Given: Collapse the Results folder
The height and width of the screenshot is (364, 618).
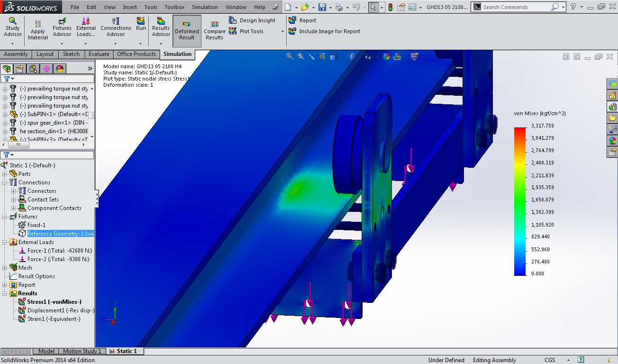Looking at the screenshot, I should coord(5,293).
